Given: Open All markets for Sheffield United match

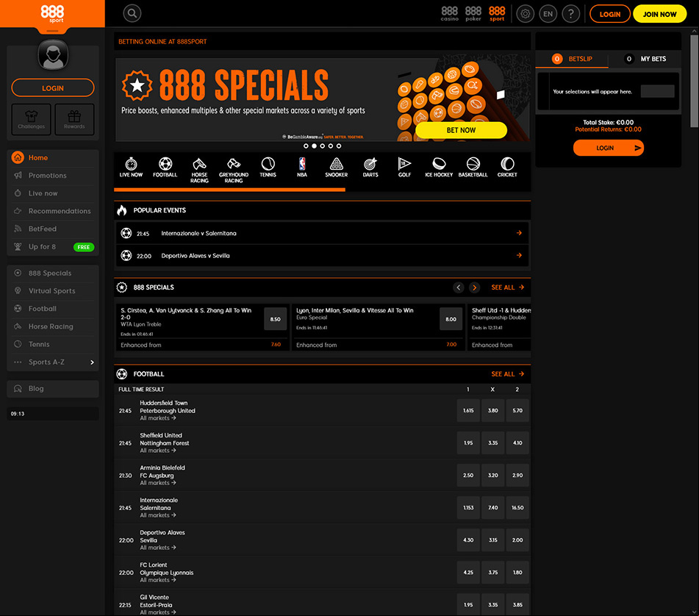Looking at the screenshot, I should pos(158,451).
